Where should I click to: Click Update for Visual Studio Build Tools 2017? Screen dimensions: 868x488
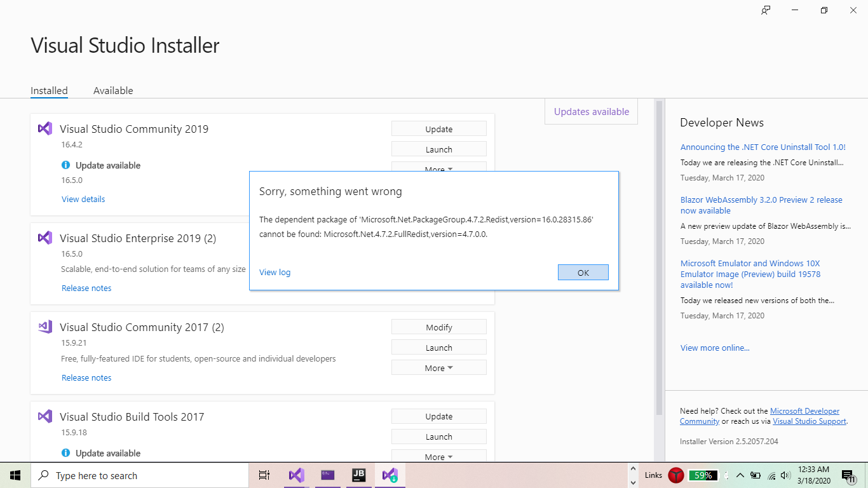pos(439,416)
